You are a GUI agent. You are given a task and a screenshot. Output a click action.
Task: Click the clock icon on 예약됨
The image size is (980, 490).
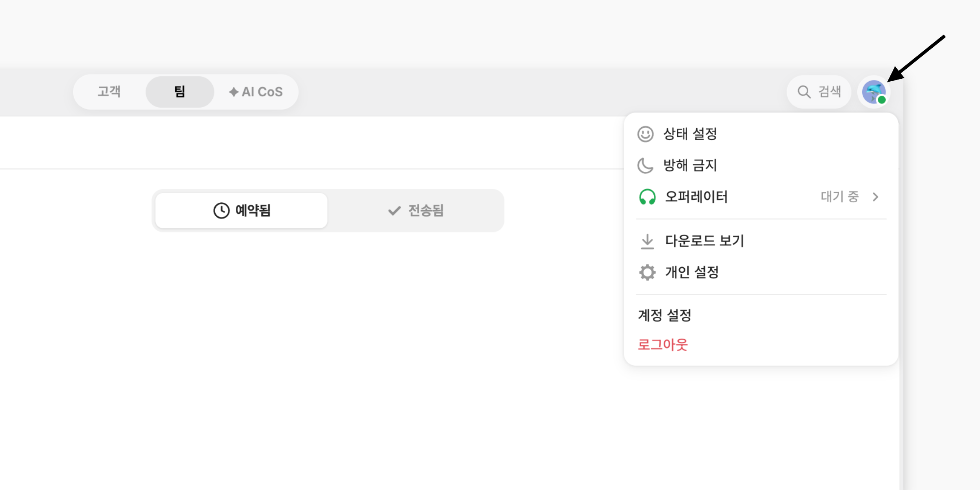pyautogui.click(x=221, y=210)
